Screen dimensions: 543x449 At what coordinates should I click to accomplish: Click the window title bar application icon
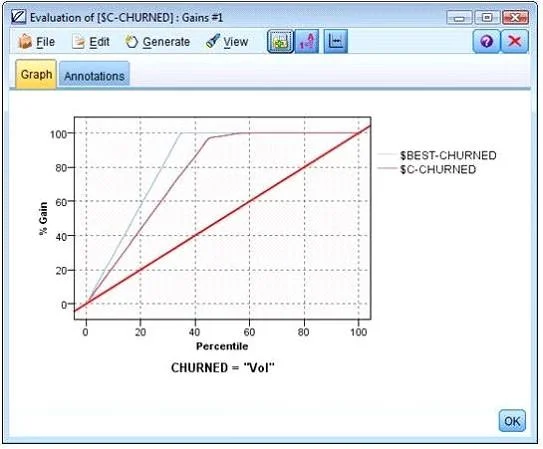point(18,17)
